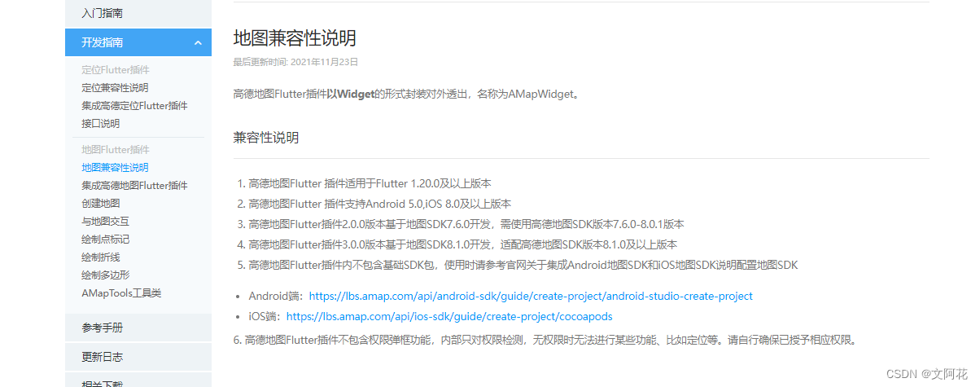Click list item about Android 5.0, iOS 8.0

click(x=379, y=204)
